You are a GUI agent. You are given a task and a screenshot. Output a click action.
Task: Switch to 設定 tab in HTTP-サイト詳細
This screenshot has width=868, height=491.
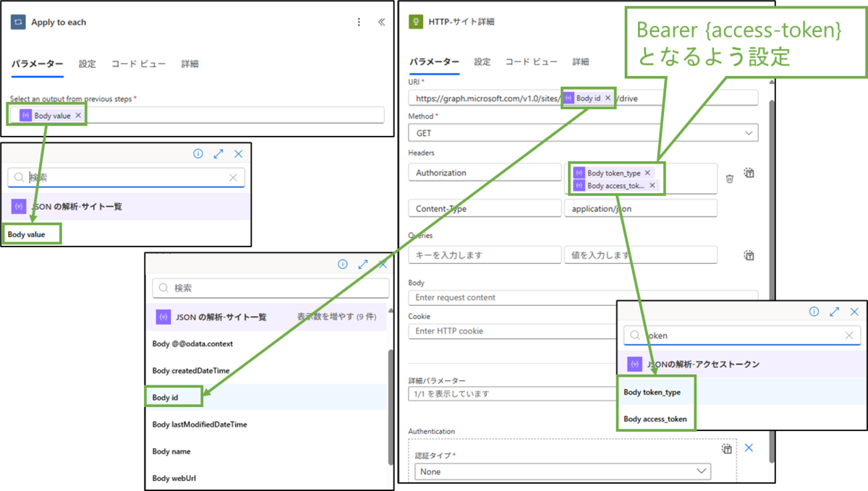coord(482,61)
